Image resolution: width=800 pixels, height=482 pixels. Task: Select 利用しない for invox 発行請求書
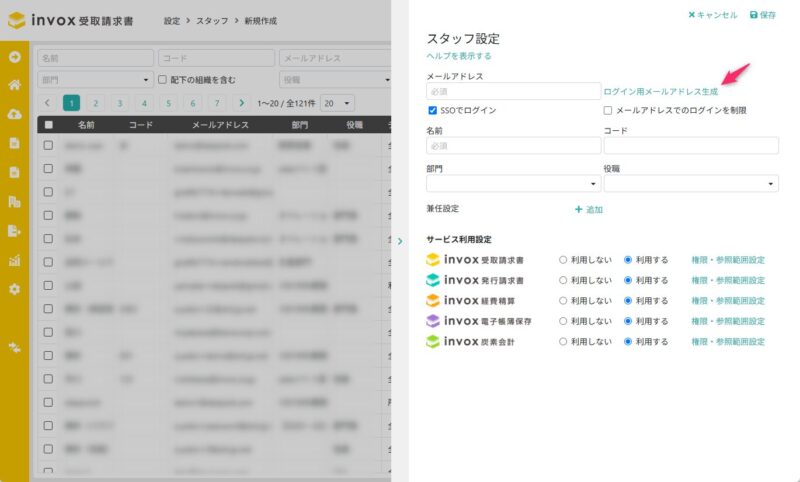coord(563,280)
